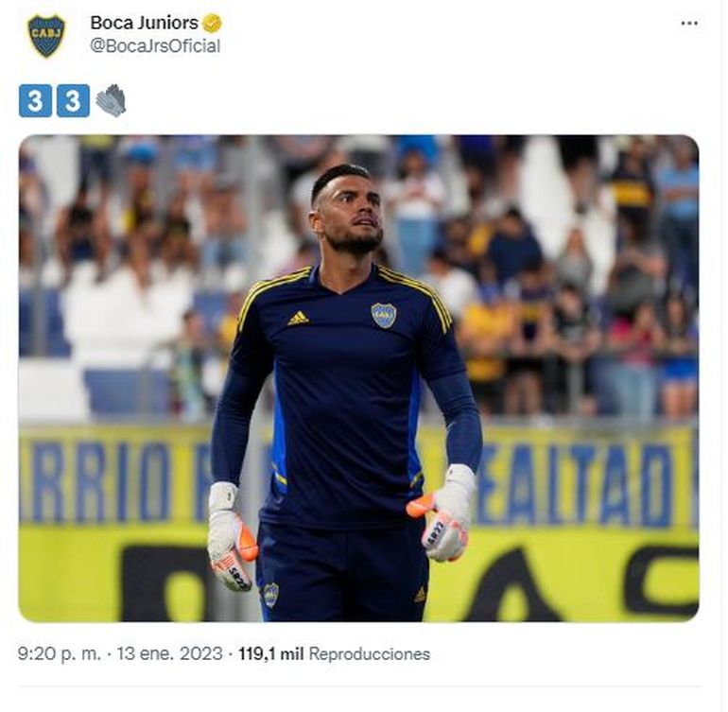728x712 pixels.
Task: Click the gold verified badge
Action: pos(212,24)
